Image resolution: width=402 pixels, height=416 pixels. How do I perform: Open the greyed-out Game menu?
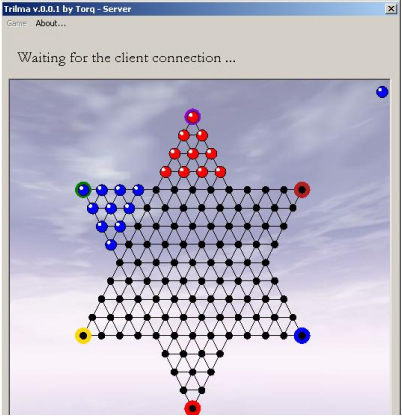tap(16, 23)
